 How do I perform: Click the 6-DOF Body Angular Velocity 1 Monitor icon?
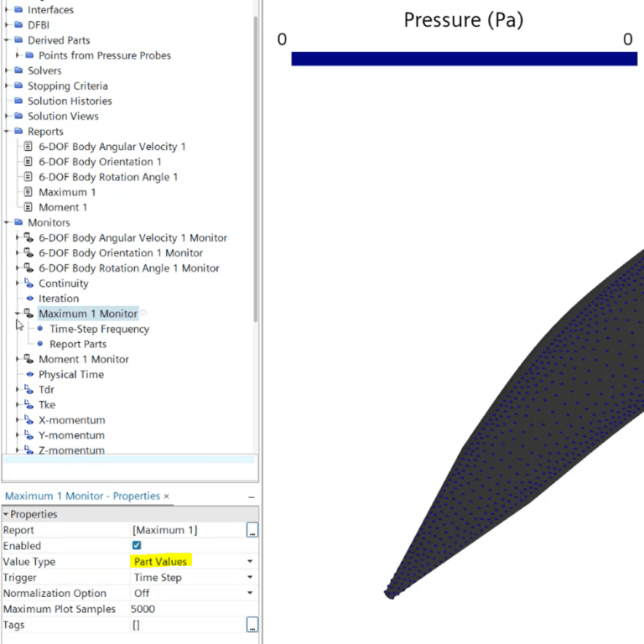point(29,237)
